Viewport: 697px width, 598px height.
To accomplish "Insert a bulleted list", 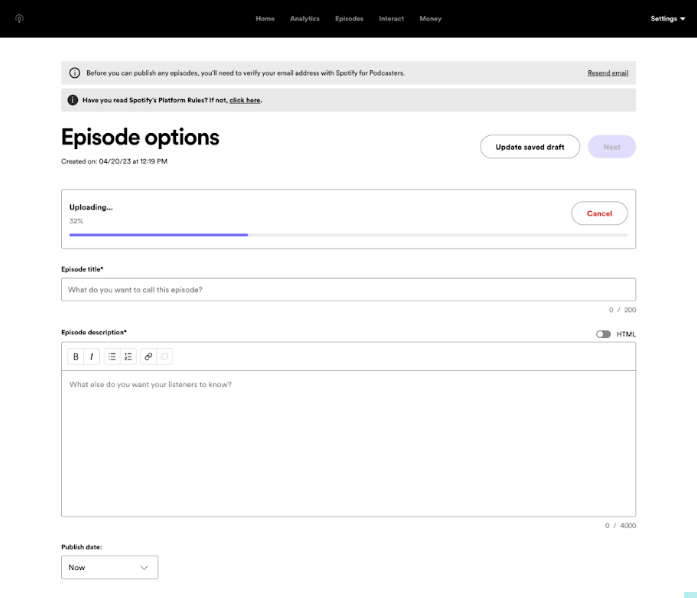I will coord(112,356).
